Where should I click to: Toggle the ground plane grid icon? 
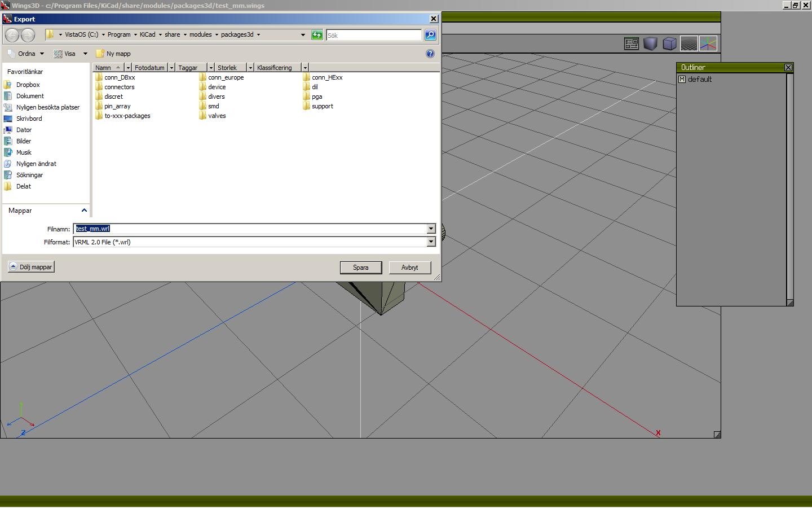tap(689, 43)
